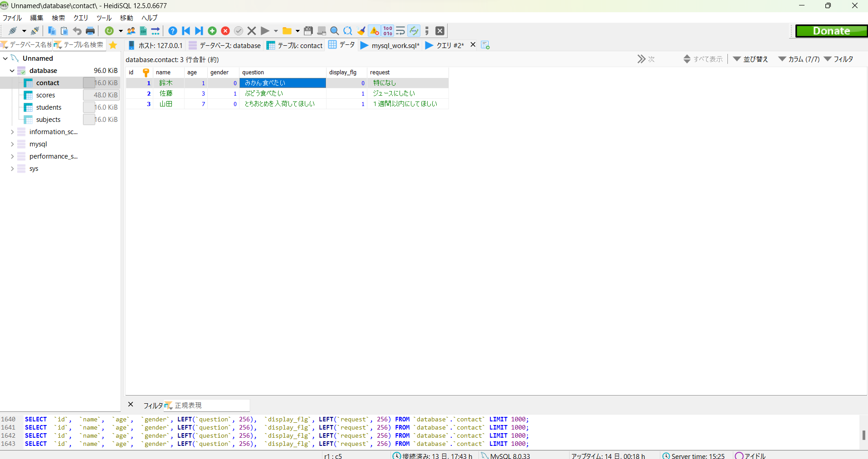Open the クエリ menu

[80, 18]
